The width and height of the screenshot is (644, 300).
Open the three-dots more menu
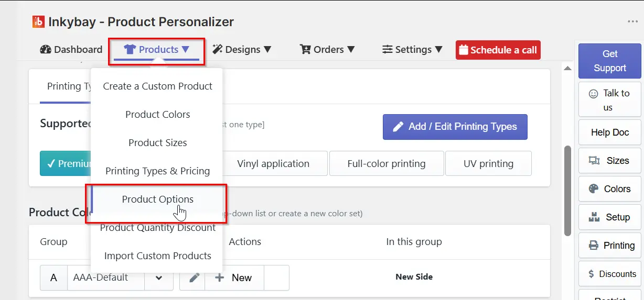pos(632,22)
